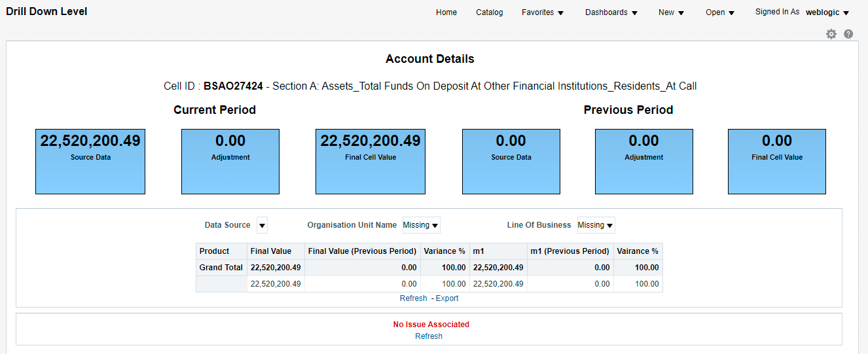Image resolution: width=868 pixels, height=354 pixels.
Task: Click Grand Total m1 value 22,520,200.49
Action: [x=497, y=268]
